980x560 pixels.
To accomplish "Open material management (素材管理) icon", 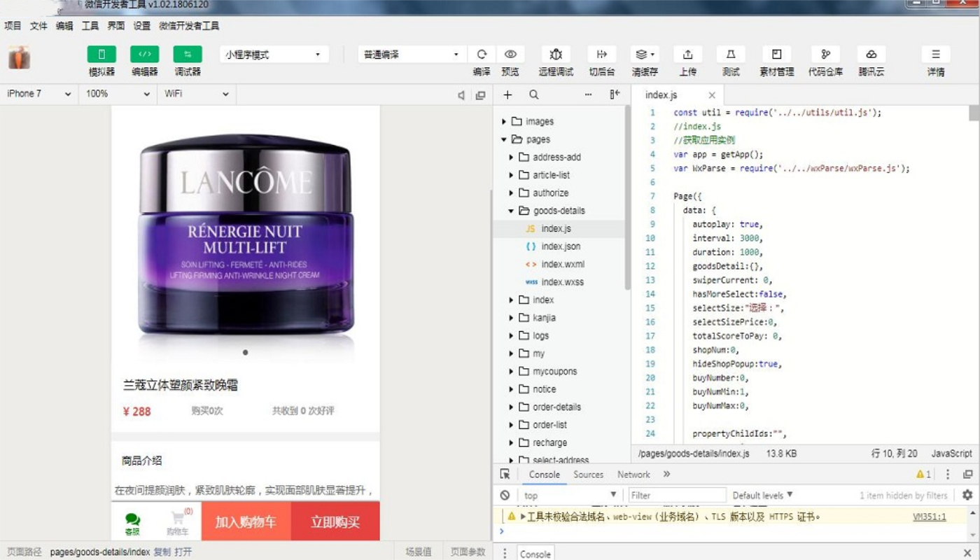I will coord(776,55).
